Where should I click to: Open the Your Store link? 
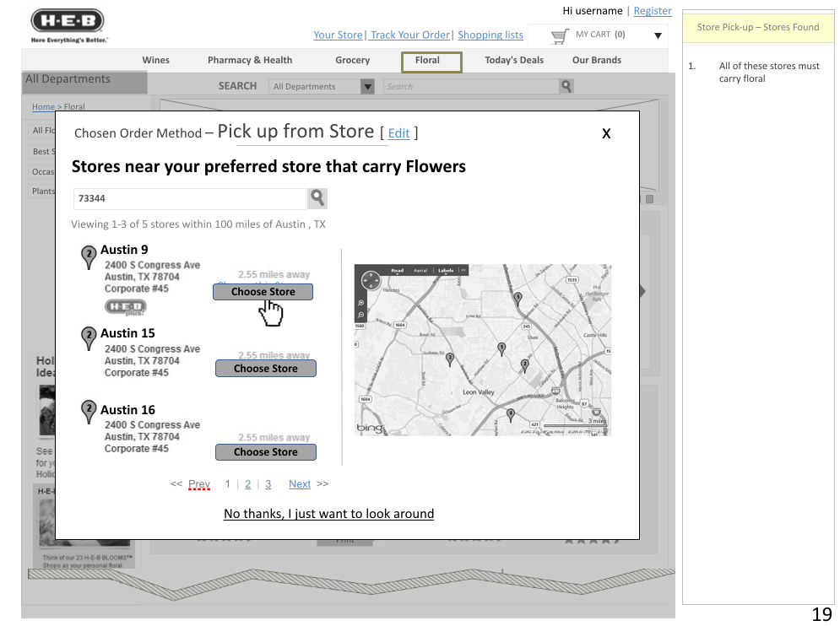(338, 35)
